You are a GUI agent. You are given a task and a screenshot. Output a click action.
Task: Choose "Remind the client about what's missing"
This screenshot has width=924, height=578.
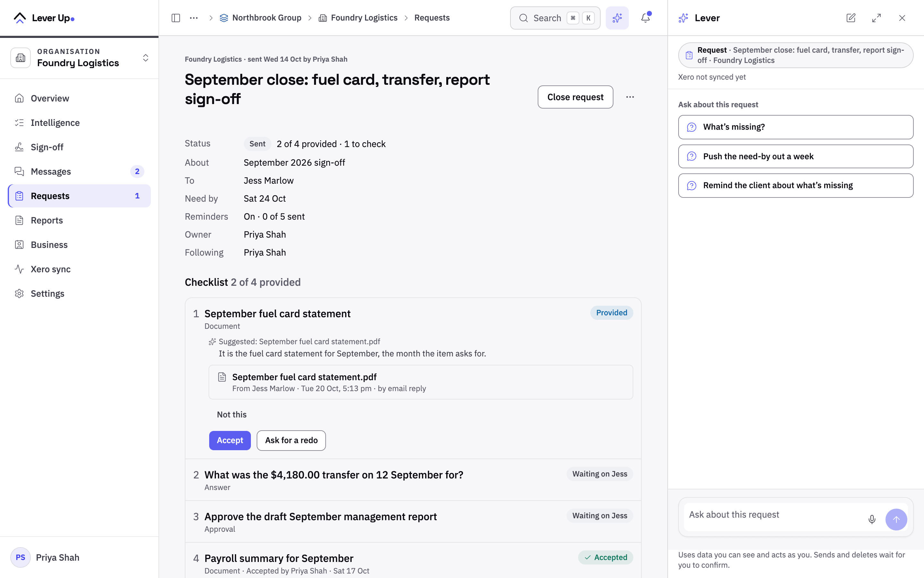[796, 186]
